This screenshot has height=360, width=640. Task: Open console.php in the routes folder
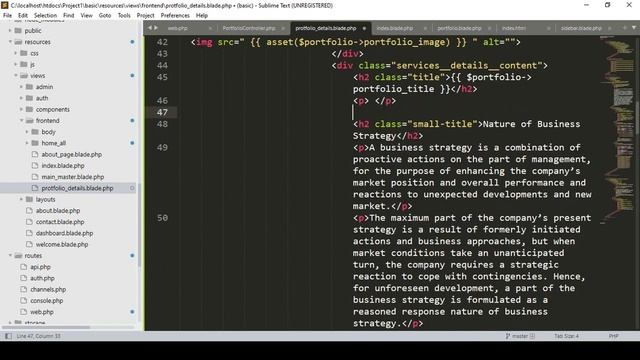tap(47, 300)
